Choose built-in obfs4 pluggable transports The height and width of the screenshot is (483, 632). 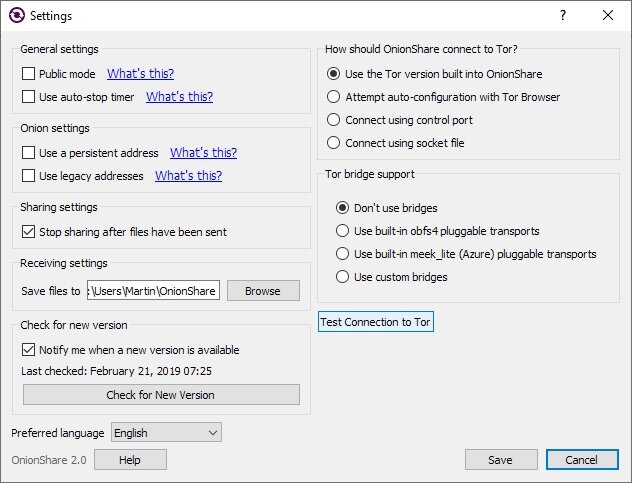pos(342,231)
